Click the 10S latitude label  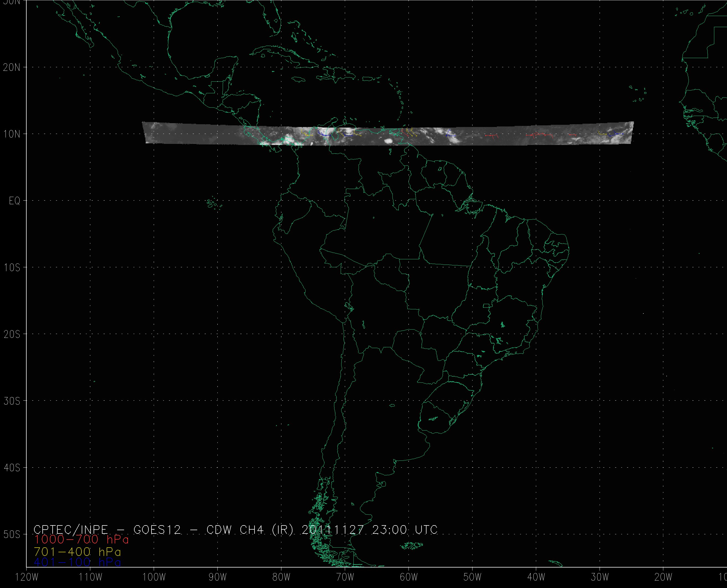click(x=12, y=268)
